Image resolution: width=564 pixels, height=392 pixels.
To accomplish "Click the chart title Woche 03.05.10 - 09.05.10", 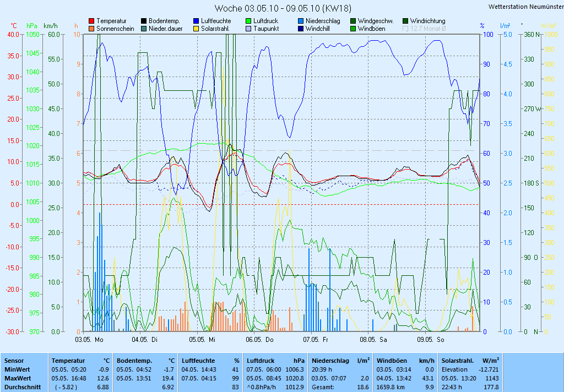I will [283, 8].
